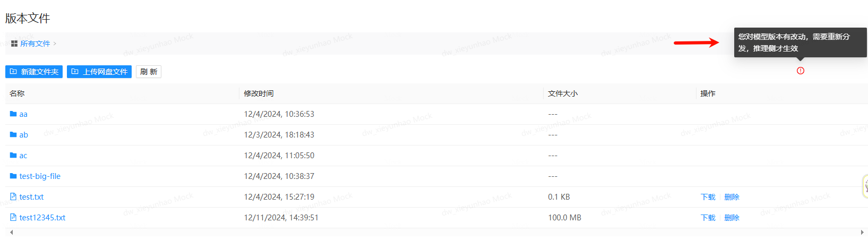
Task: Click the file icon beside test12345.txt
Action: tap(13, 218)
